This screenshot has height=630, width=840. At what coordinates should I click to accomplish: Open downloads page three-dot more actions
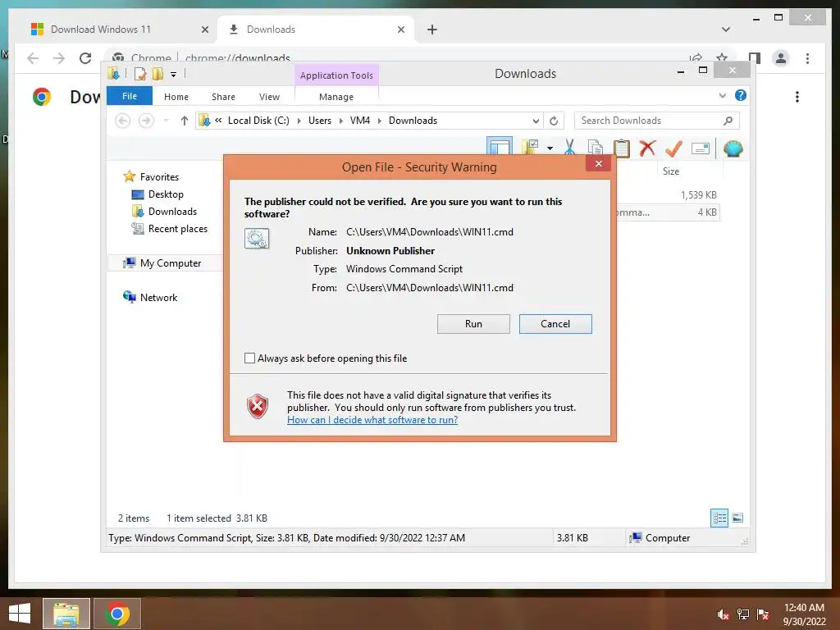(797, 97)
